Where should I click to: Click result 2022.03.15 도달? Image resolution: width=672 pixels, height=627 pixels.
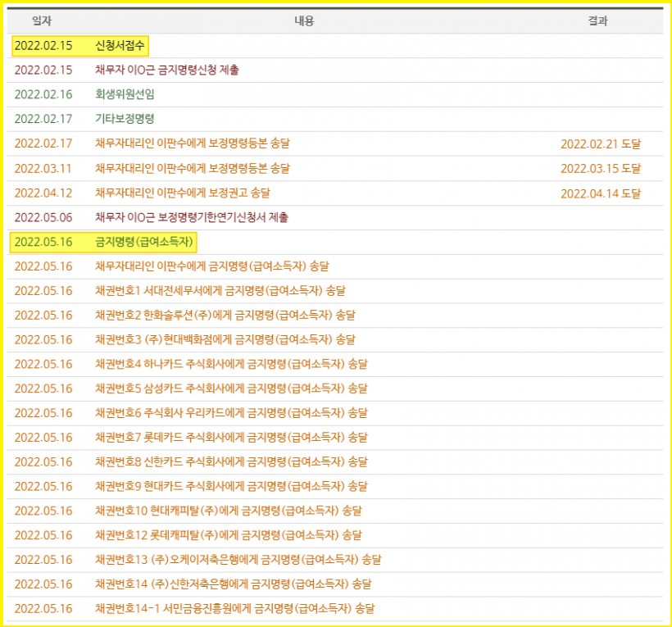pyautogui.click(x=601, y=169)
